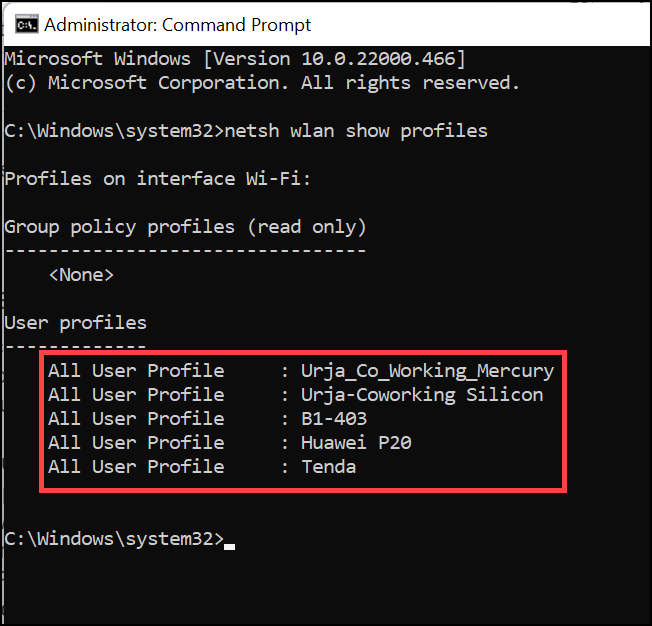
Task: Click the 'Group policy profiles (read only)' heading
Action: [x=185, y=227]
